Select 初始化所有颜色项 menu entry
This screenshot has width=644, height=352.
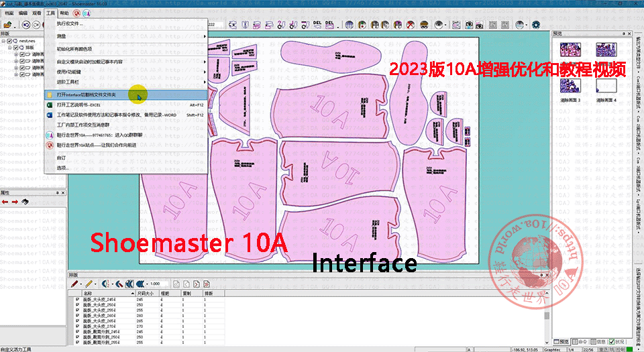pyautogui.click(x=125, y=49)
